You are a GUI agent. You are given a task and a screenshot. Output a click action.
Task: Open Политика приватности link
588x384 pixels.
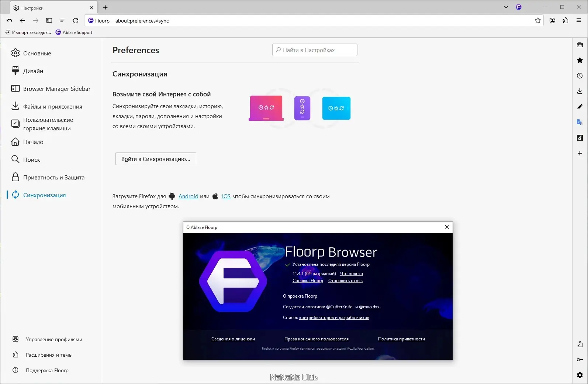pyautogui.click(x=401, y=339)
